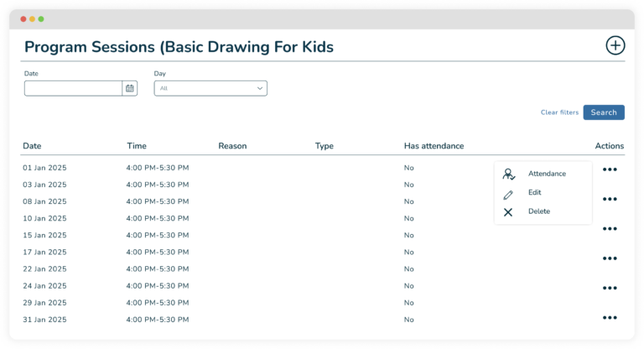This screenshot has width=644, height=349.
Task: Click the Clear filters link
Action: coord(559,112)
